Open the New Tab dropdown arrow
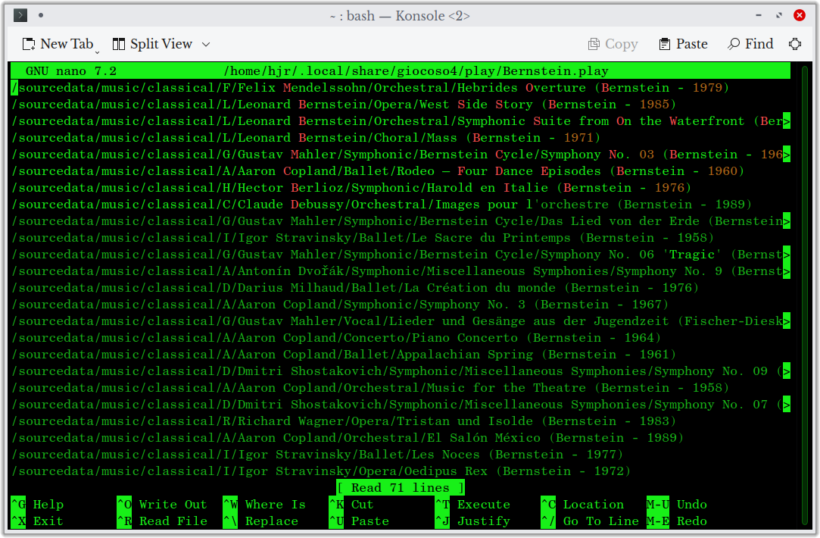Screen dimensions: 820x538 [98, 48]
